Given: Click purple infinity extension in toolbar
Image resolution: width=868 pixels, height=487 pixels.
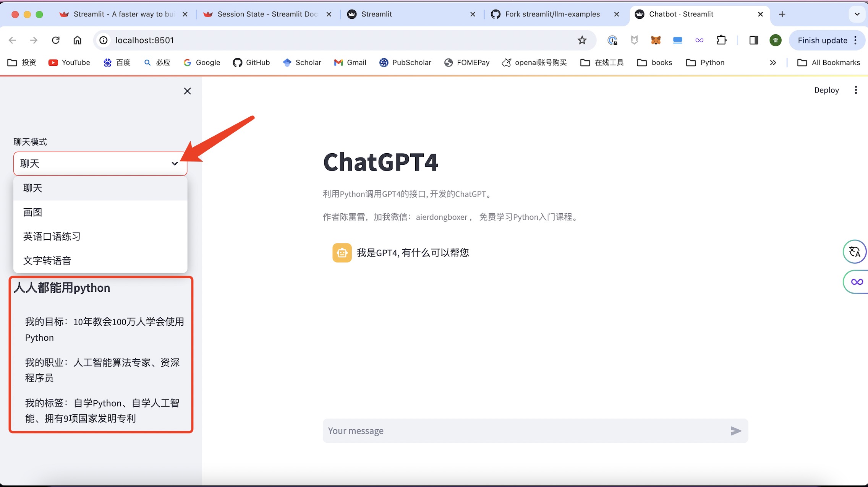Looking at the screenshot, I should [699, 40].
